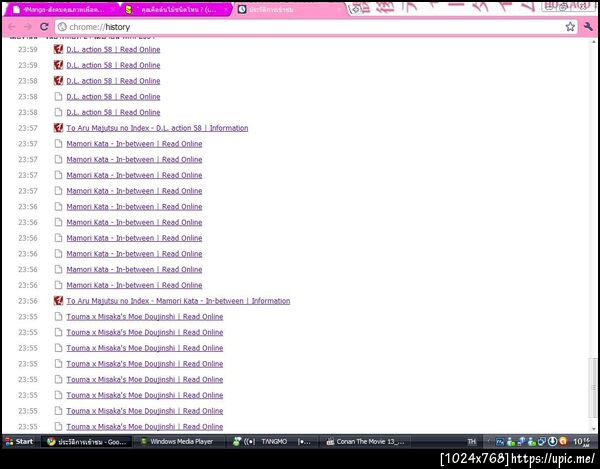The height and width of the screenshot is (469, 600).
Task: Click the blue battery percent tray icon
Action: click(x=500, y=442)
